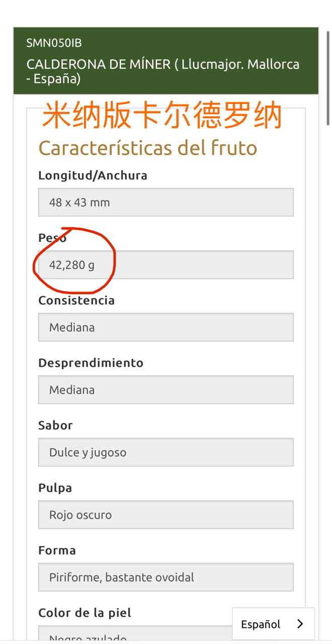Click the partially visible Color de la piel field
This screenshot has height=644, width=332.
pos(131,635)
